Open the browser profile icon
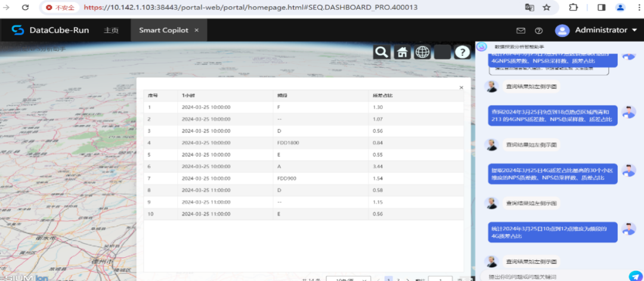 coord(620,7)
